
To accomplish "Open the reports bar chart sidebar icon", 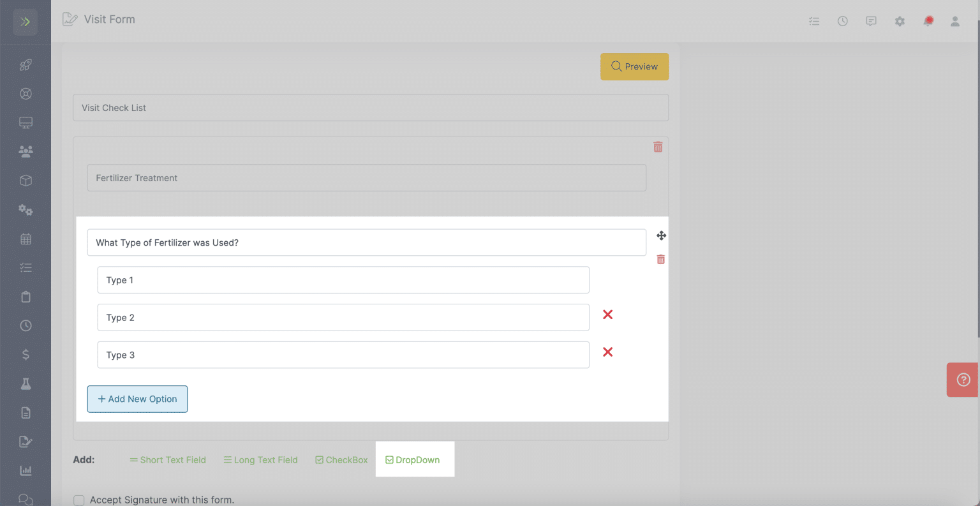I will click(26, 470).
